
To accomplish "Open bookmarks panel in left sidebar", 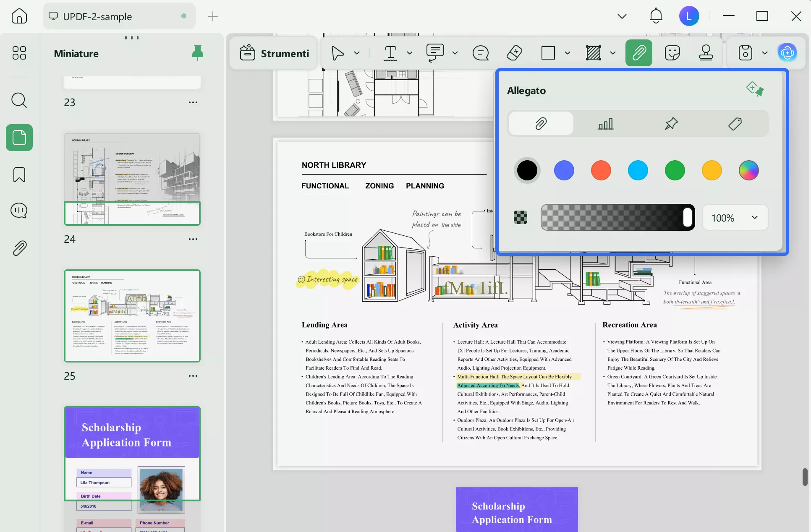I will 19,175.
